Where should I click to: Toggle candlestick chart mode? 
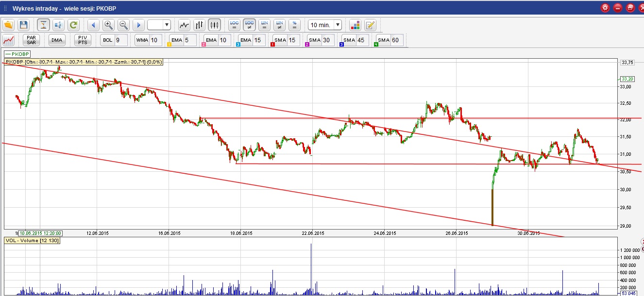[x=214, y=25]
